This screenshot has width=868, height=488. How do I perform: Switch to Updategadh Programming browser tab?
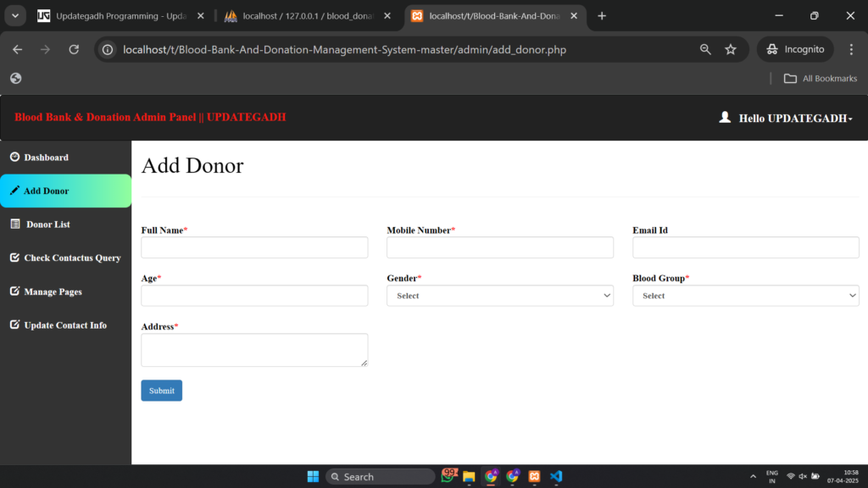click(121, 16)
